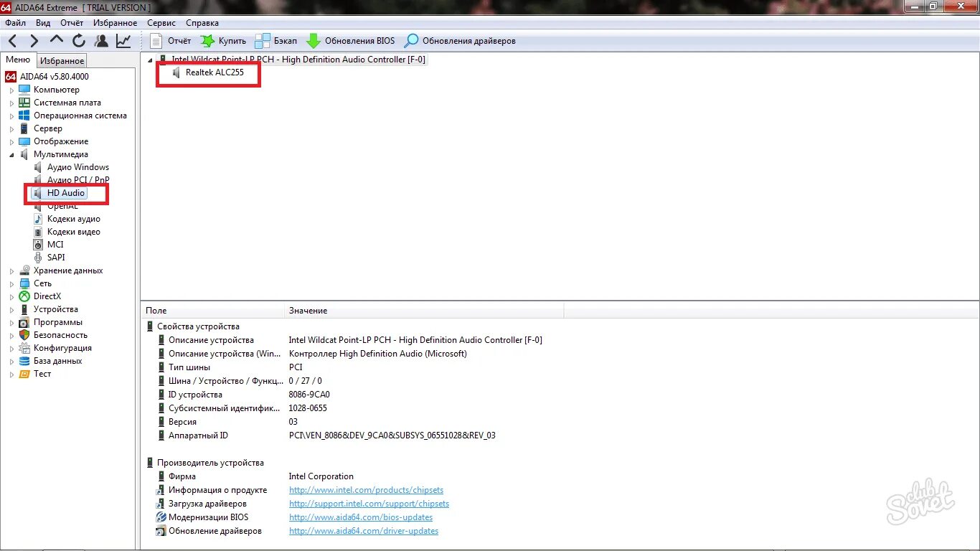Open the Справка menu
The height and width of the screenshot is (551, 980).
[x=202, y=23]
